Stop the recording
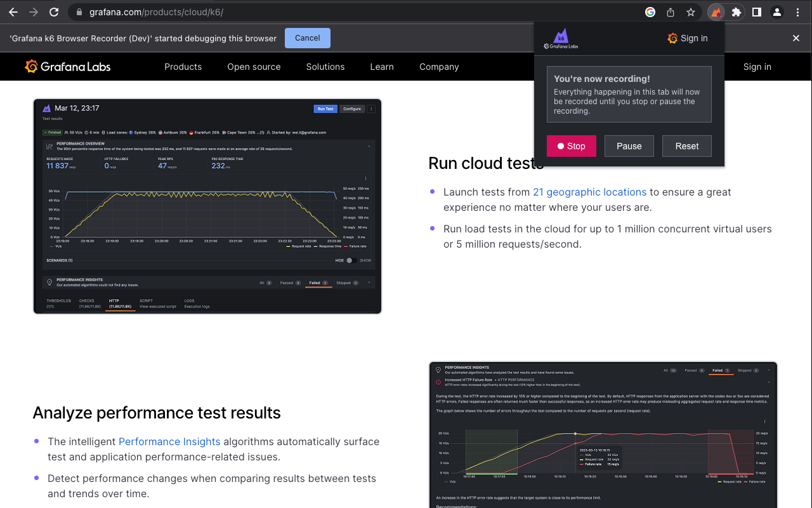Screen dimensions: 812x508 pos(572,146)
